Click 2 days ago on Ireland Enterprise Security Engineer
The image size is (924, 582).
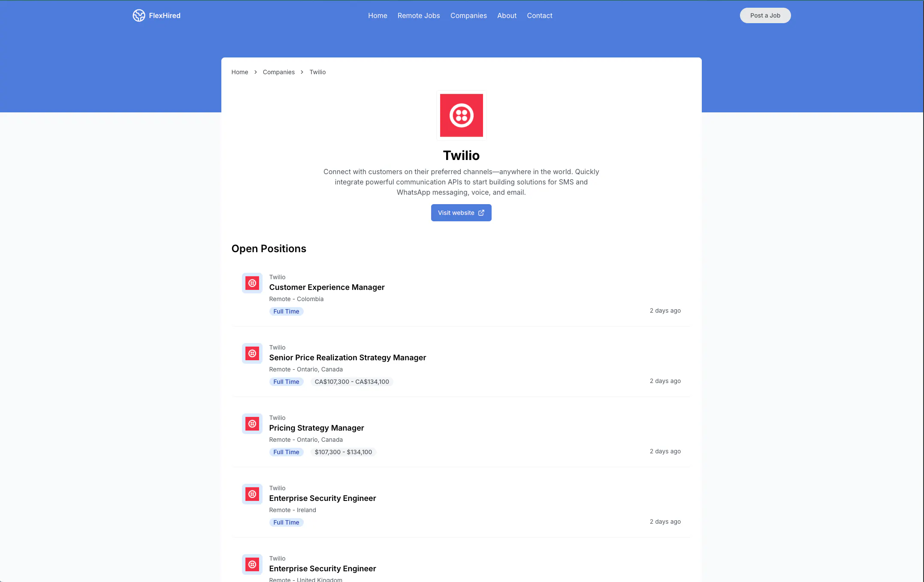[x=665, y=522]
